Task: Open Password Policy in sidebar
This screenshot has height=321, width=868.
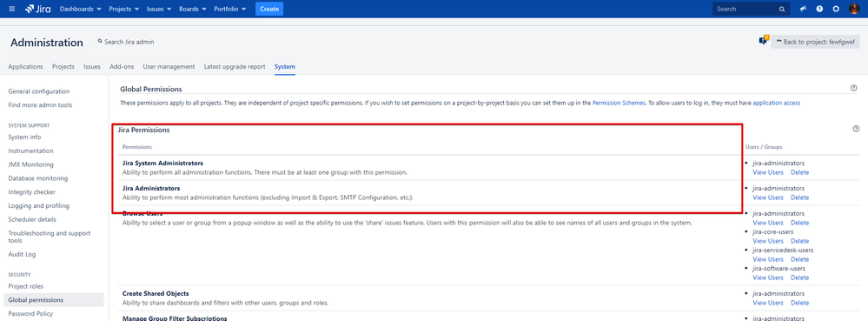Action: tap(30, 314)
